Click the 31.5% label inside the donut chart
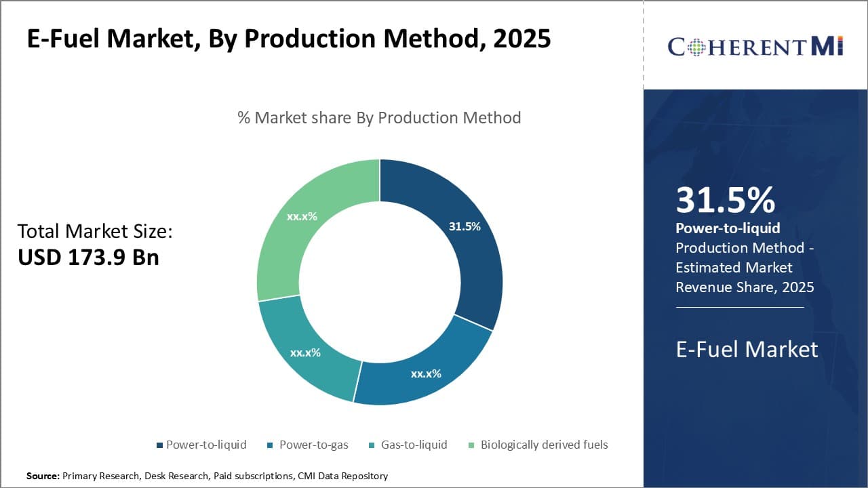Screen dimensions: 868x488 [465, 227]
